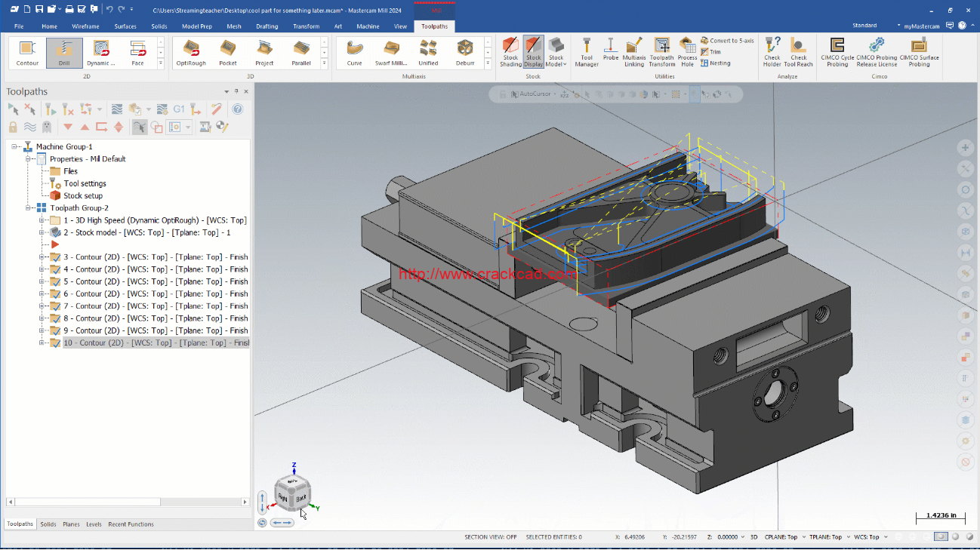This screenshot has width=980, height=550.
Task: Expand operation 1 - 3D High Speed
Action: pyautogui.click(x=42, y=220)
